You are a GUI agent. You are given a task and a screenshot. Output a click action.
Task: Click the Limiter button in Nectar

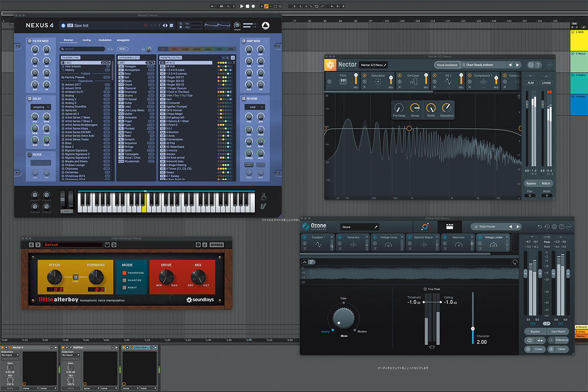[546, 83]
